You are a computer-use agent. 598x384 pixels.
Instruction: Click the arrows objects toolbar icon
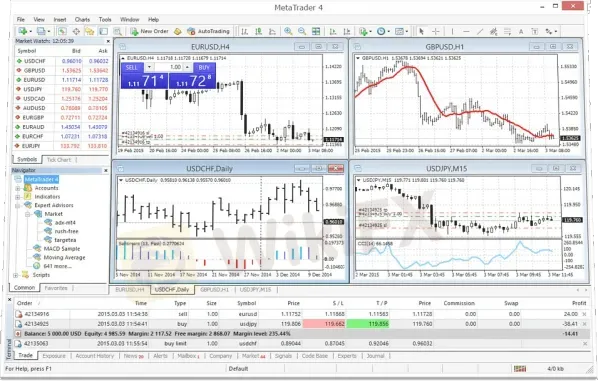point(549,32)
